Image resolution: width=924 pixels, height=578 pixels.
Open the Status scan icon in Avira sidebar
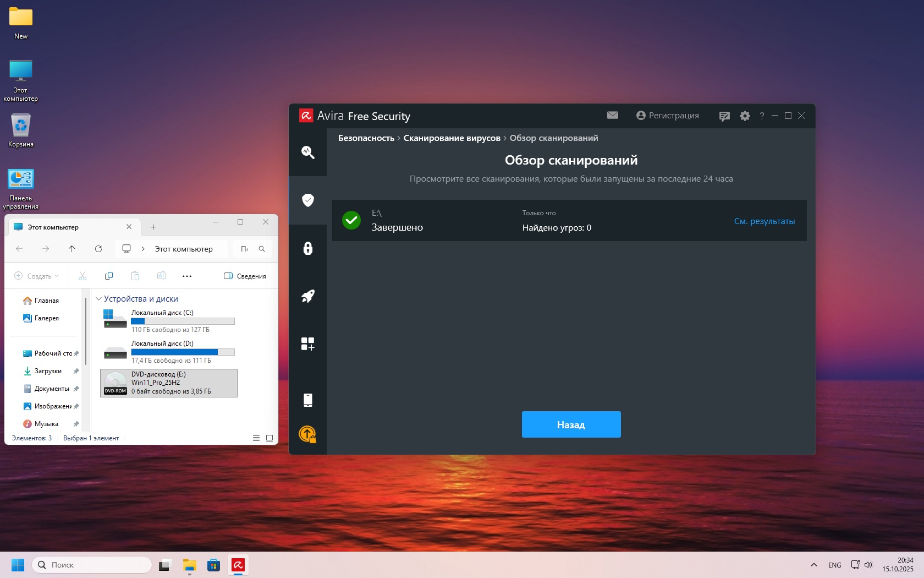coord(307,152)
